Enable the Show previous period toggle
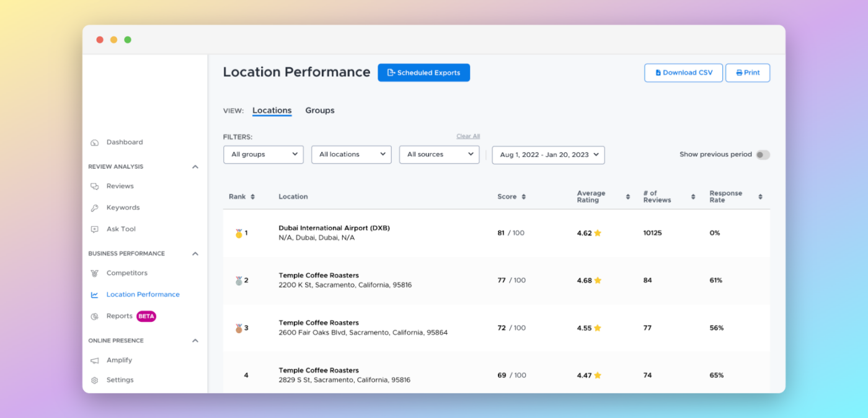Viewport: 868px width, 418px height. 763,154
